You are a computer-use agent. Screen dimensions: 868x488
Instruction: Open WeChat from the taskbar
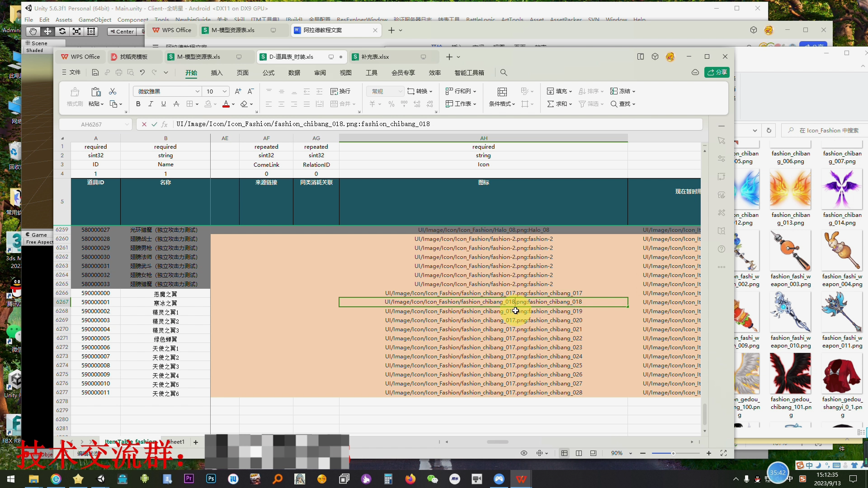pos(432,479)
